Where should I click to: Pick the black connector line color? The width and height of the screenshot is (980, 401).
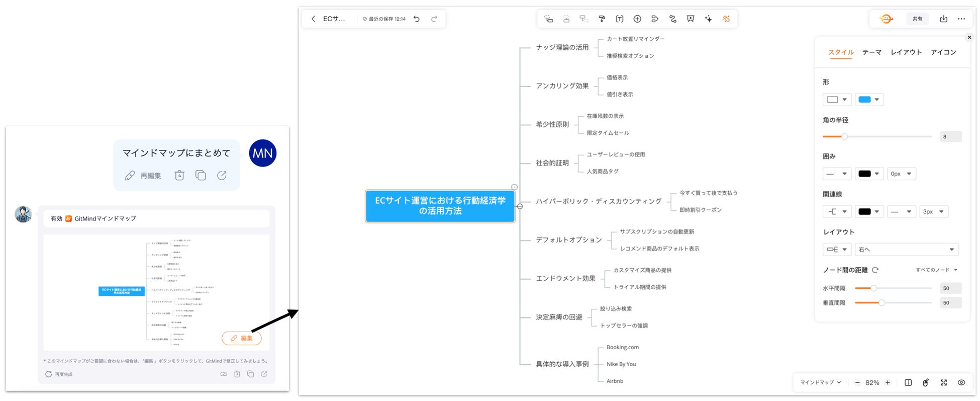[869, 212]
